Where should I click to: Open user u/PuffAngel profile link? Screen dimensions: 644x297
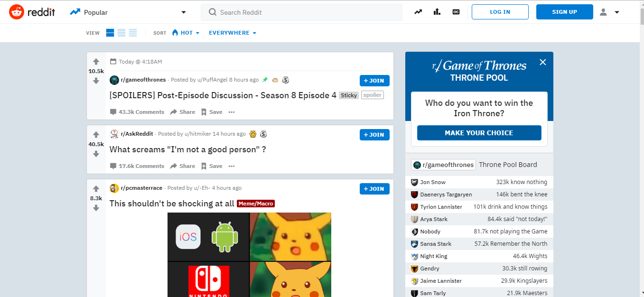[x=212, y=80]
